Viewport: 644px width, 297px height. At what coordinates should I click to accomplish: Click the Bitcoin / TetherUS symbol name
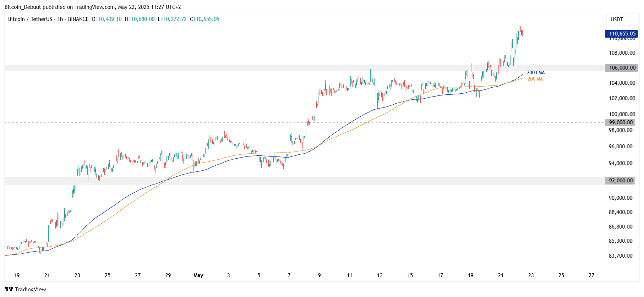(x=30, y=19)
